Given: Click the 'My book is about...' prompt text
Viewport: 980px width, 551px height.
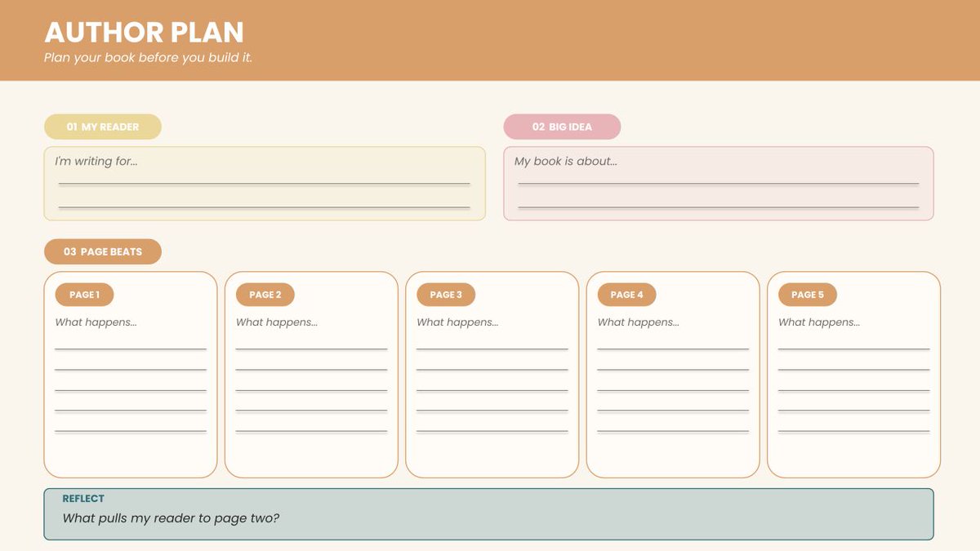Looking at the screenshot, I should [x=565, y=162].
